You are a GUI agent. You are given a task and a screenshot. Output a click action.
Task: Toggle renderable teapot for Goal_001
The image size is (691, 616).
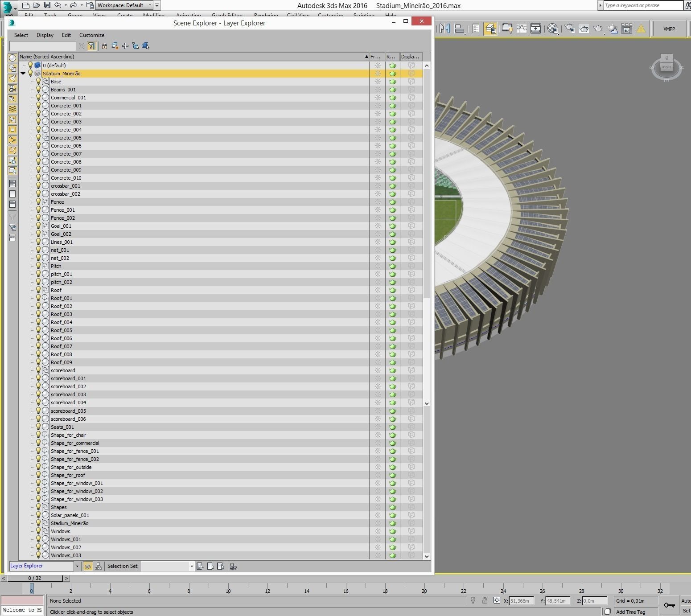point(392,226)
